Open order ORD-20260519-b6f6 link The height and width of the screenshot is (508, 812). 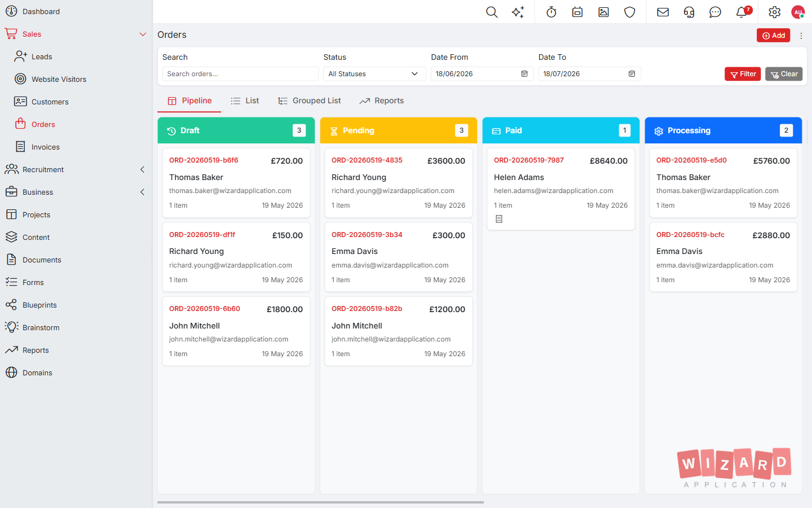pyautogui.click(x=204, y=160)
